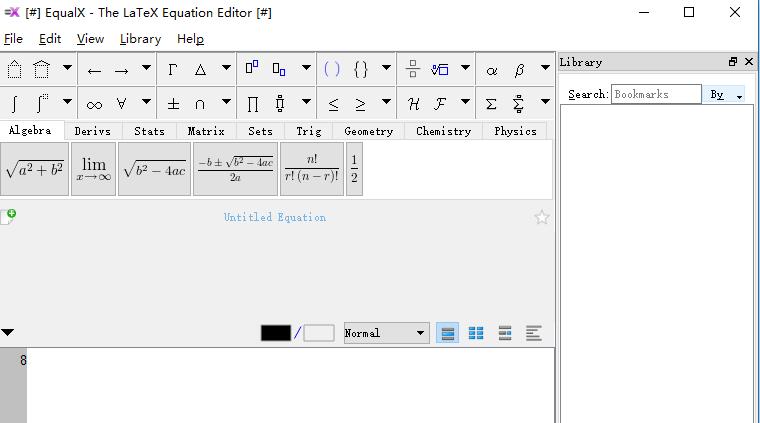760x423 pixels.
Task: Expand the arrows symbol group dropdown
Action: point(146,67)
